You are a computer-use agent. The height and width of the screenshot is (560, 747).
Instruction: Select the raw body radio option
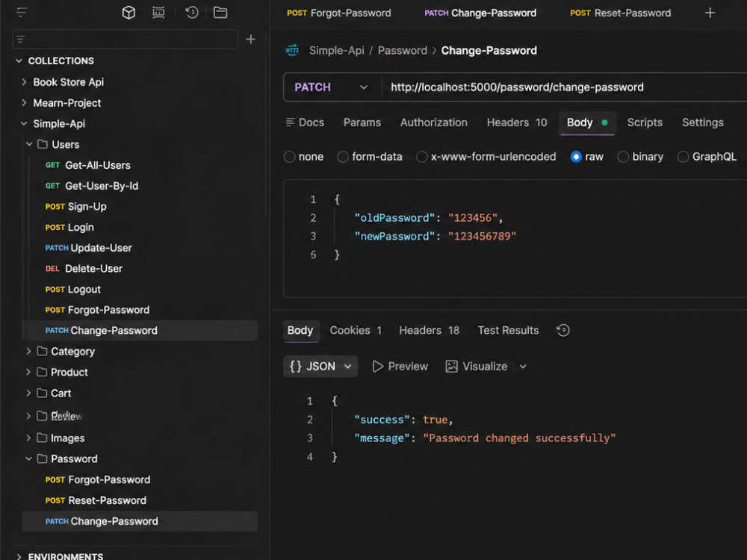tap(576, 157)
